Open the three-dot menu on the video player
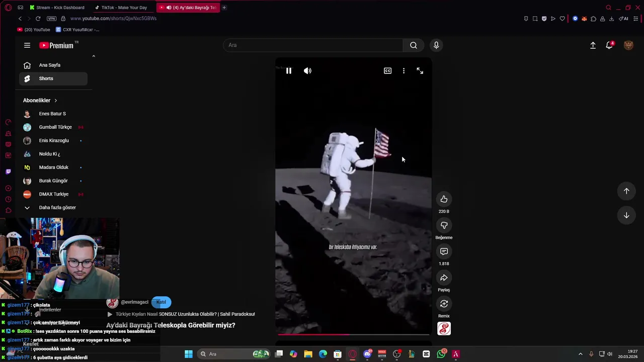Screen dimensions: 644x362 coord(404,71)
